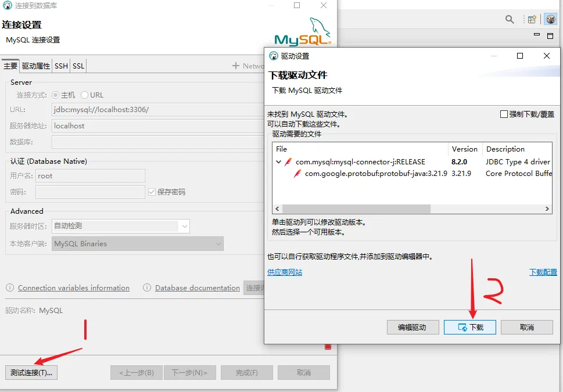Maximize the driver settings (驱动设置) dialog
Image resolution: width=563 pixels, height=392 pixels.
coord(520,56)
